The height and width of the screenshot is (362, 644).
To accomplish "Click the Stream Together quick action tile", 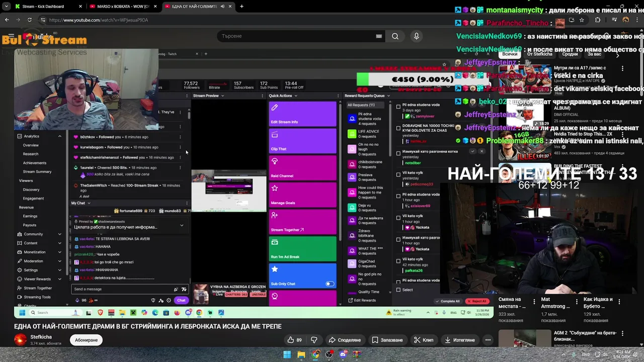I will click(302, 222).
